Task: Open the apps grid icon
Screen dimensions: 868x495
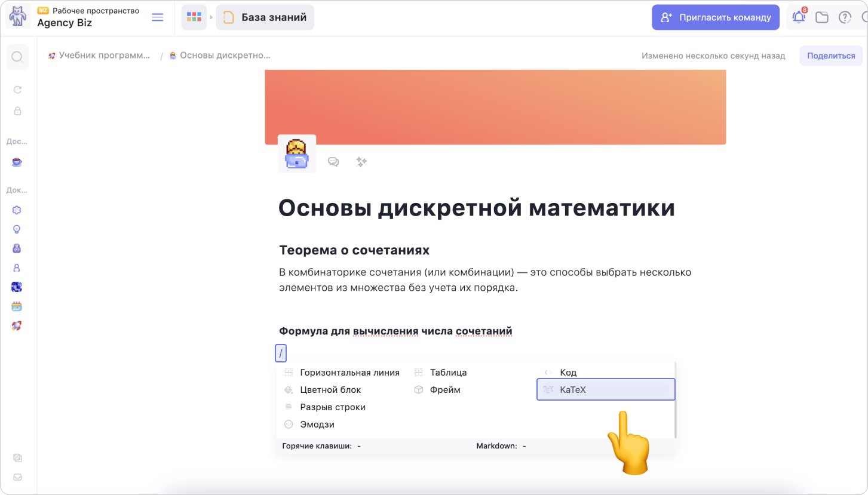Action: [x=194, y=17]
